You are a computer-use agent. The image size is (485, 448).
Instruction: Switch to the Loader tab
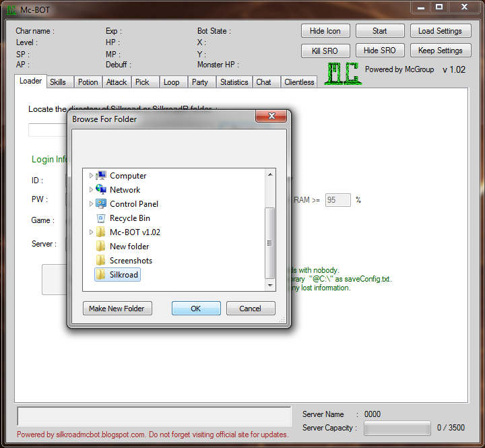coord(30,81)
